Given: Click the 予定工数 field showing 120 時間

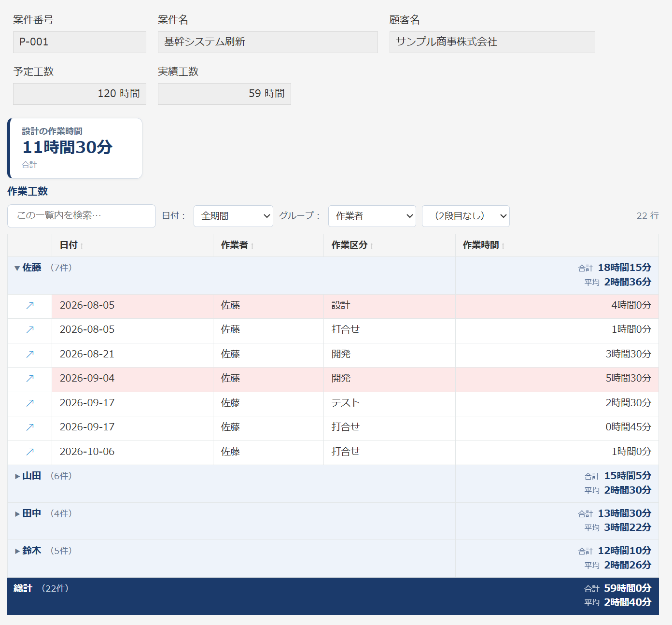Looking at the screenshot, I should point(80,94).
